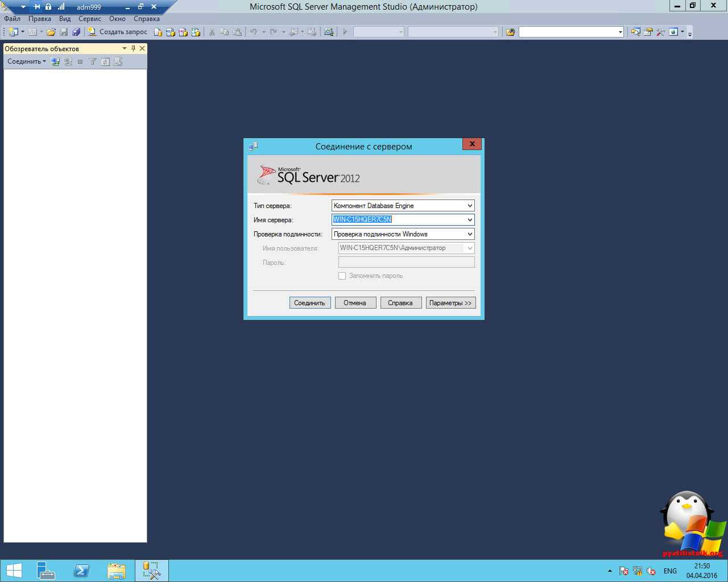Click the 'Параметры >>' button
728x582 pixels.
point(450,303)
